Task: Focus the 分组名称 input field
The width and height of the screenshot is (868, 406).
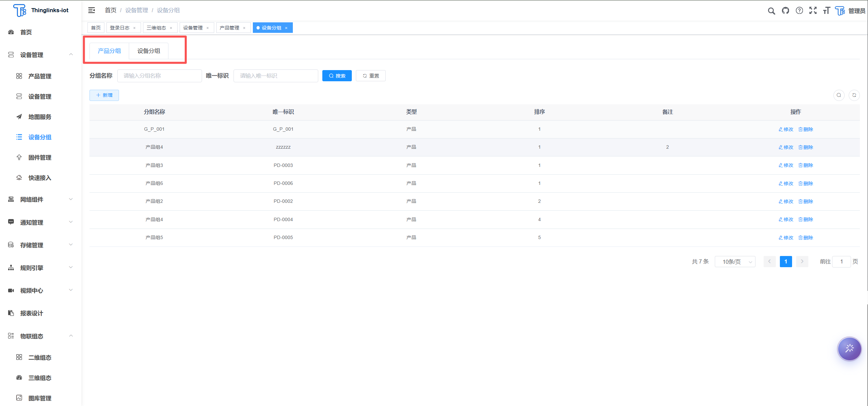Action: click(160, 76)
